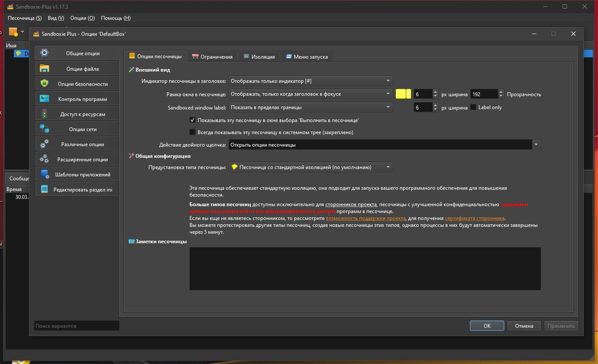Click the Шаблоны приложений database icon
598x364 pixels.
click(44, 174)
